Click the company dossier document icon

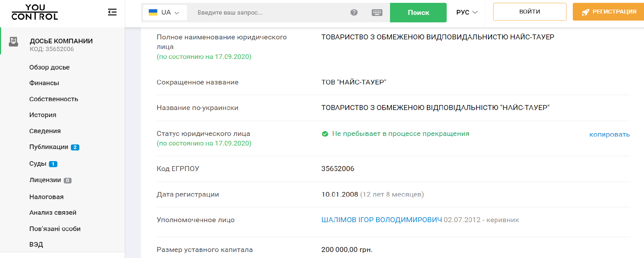click(13, 42)
